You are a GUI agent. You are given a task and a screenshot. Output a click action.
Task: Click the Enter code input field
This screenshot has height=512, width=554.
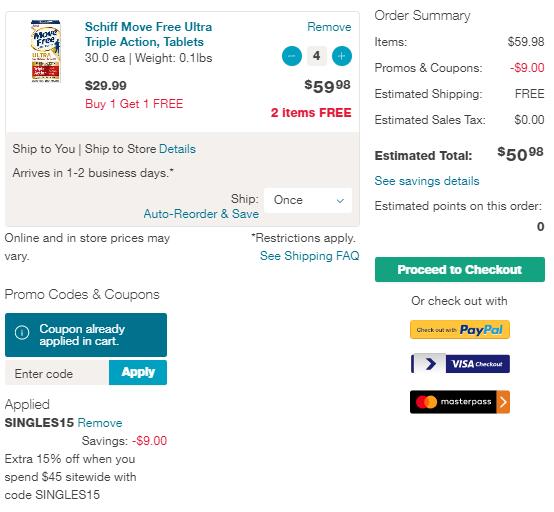(x=57, y=373)
